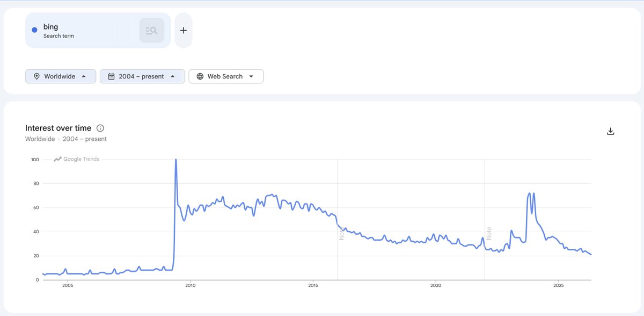Click the Note marker near 2022 on chart
The image size is (644, 316).
tap(489, 233)
